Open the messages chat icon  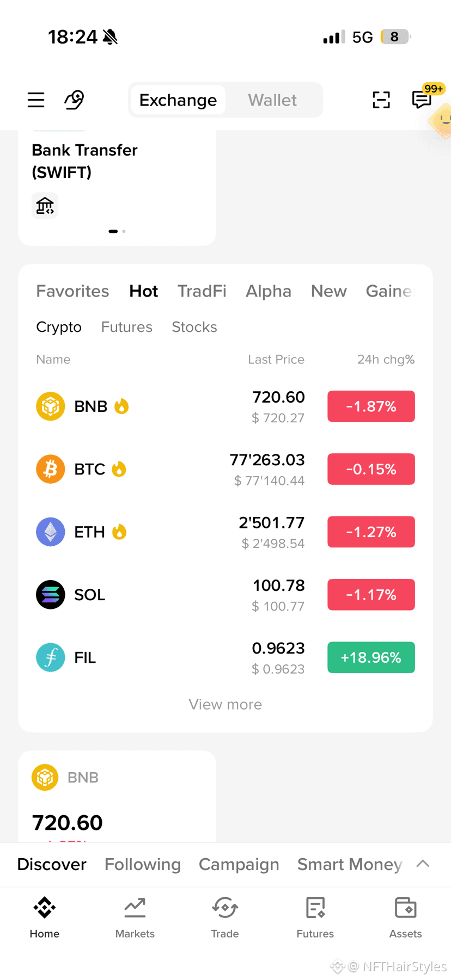pyautogui.click(x=422, y=100)
